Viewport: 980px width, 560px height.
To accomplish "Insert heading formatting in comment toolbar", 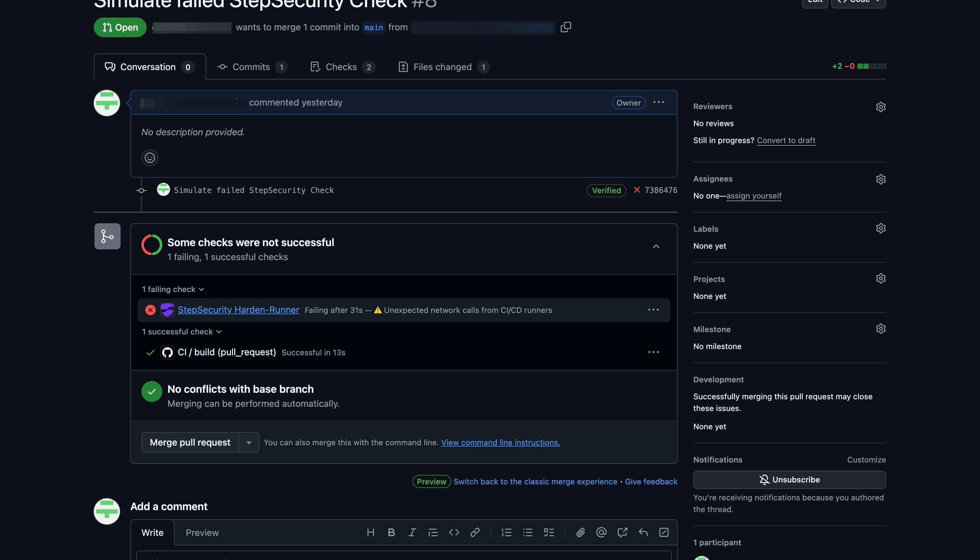I will [x=370, y=532].
